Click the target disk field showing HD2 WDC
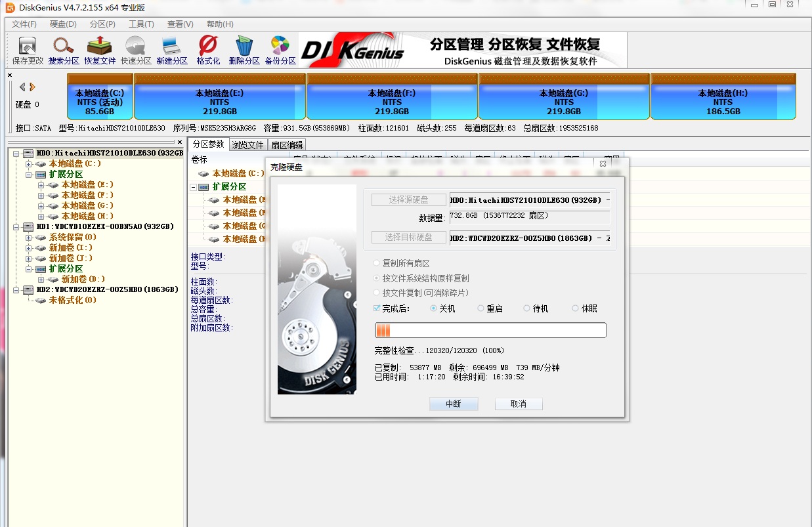Screen dimensions: 812x527 click(x=530, y=238)
